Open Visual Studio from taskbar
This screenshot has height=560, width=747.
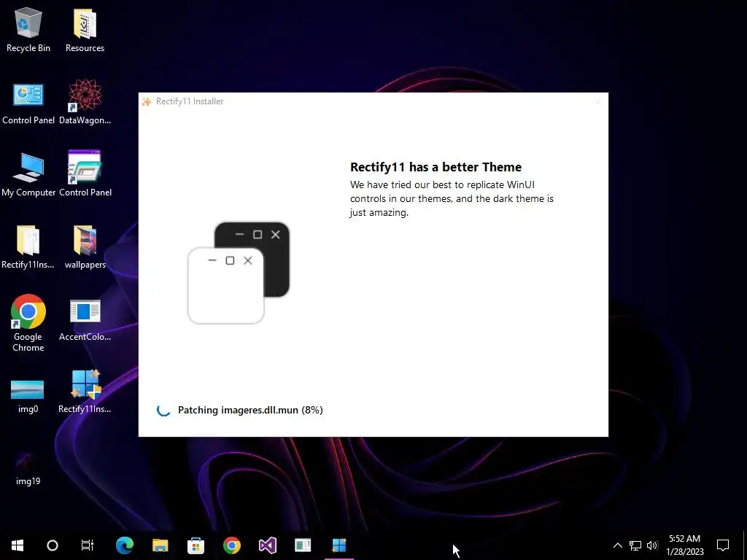tap(267, 545)
